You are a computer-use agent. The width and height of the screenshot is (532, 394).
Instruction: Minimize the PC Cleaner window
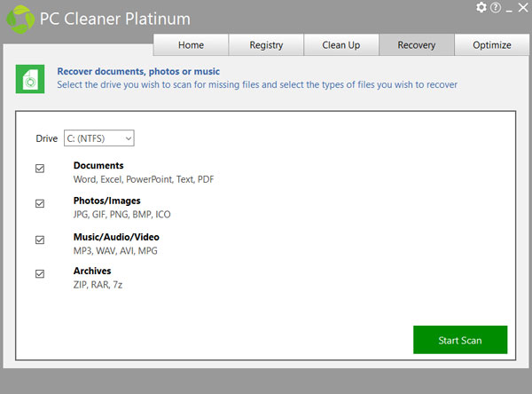point(509,10)
